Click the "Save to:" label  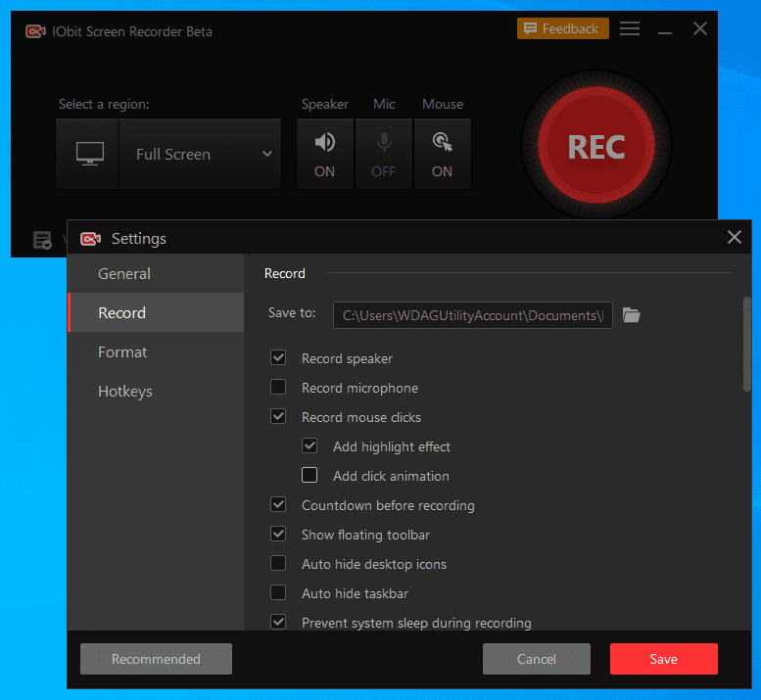292,313
